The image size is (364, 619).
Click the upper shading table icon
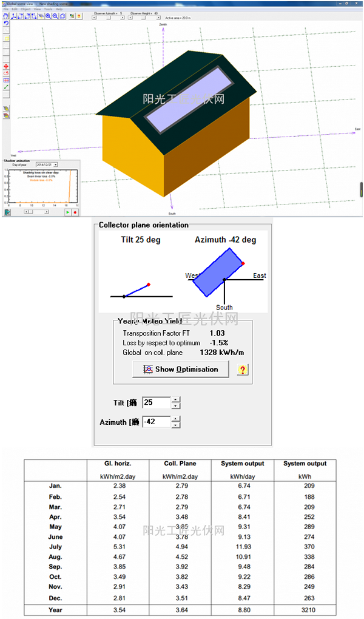point(6,108)
